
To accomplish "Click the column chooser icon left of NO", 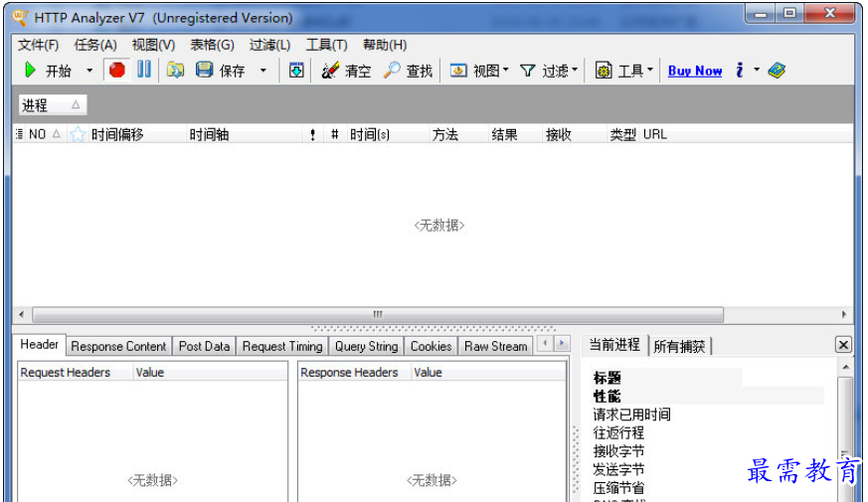I will (x=19, y=134).
